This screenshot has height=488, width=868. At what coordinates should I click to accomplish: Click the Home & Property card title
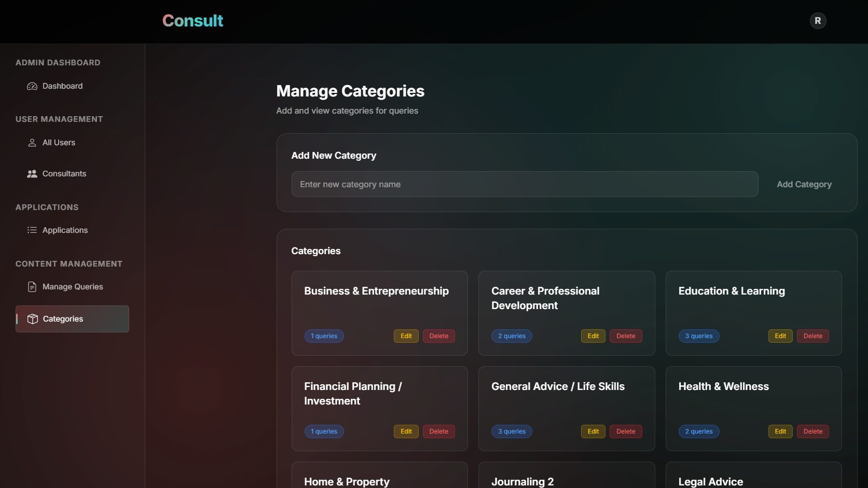point(347,482)
